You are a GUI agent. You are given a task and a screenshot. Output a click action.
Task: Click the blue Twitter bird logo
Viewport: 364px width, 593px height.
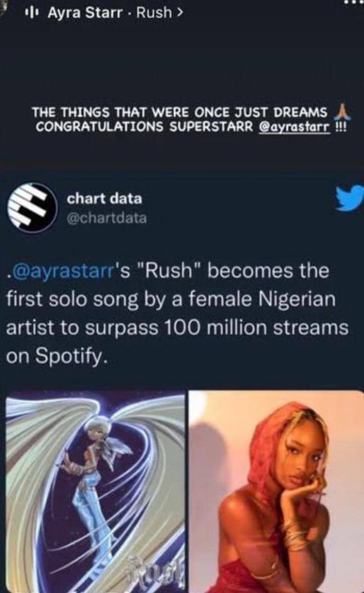click(x=350, y=199)
